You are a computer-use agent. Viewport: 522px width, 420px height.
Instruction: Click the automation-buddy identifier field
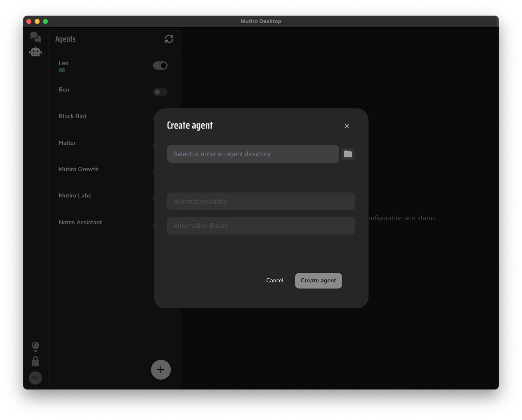(x=261, y=201)
